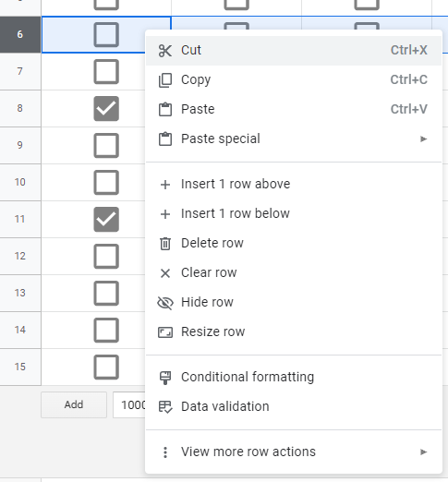Select Clear row from context menu
448x482 pixels.
[209, 272]
